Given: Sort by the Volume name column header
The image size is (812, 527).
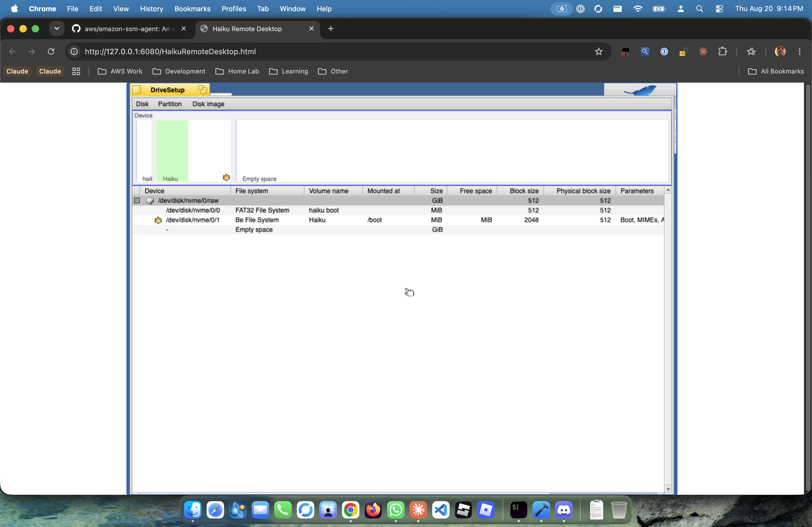Looking at the screenshot, I should tap(333, 191).
